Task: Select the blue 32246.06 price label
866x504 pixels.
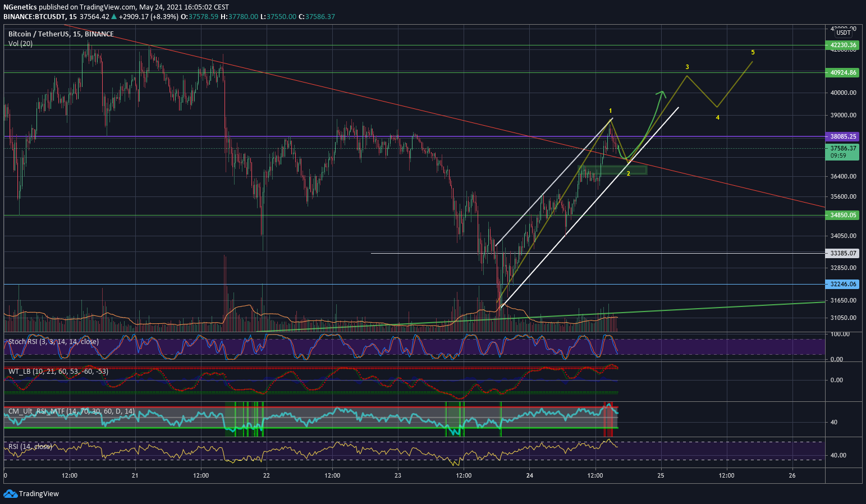Action: point(843,284)
